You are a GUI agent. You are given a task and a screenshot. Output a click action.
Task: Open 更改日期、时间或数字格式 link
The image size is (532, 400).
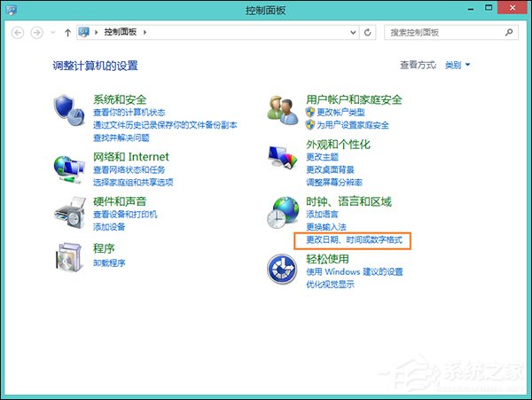coord(354,239)
